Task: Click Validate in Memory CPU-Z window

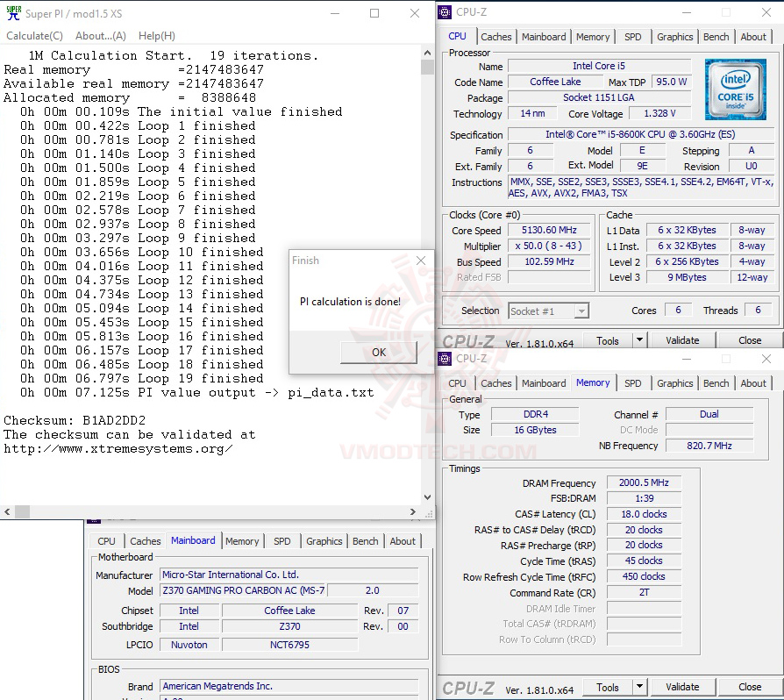Action: pyautogui.click(x=682, y=688)
